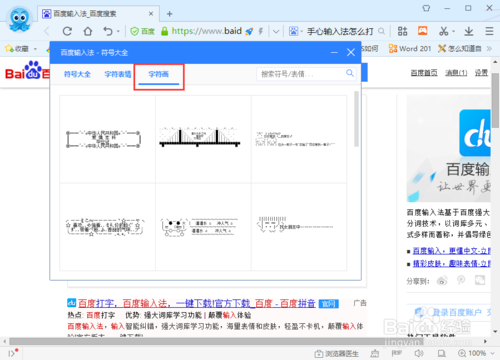Click the green Baidu security shield badge

point(142,31)
